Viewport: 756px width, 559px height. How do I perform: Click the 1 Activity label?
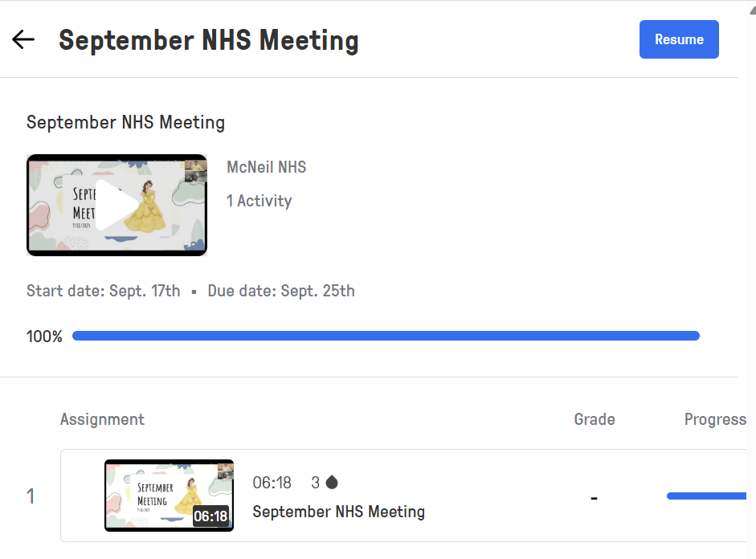(x=259, y=201)
